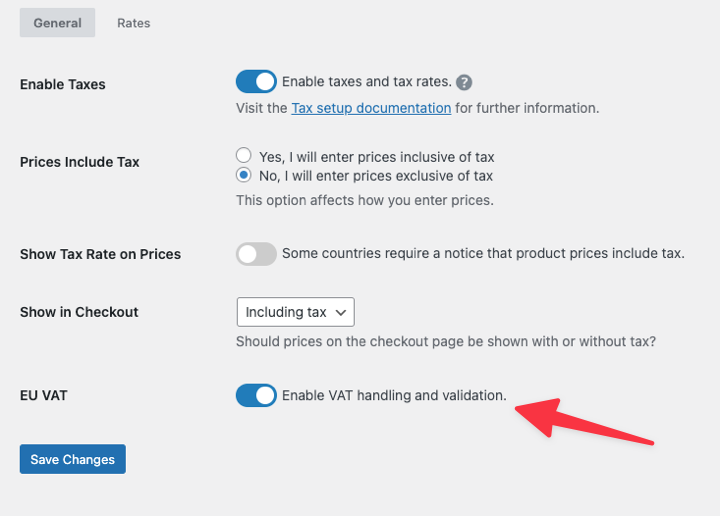
Task: Click the "Enable taxes and tax rates" label
Action: pos(367,82)
